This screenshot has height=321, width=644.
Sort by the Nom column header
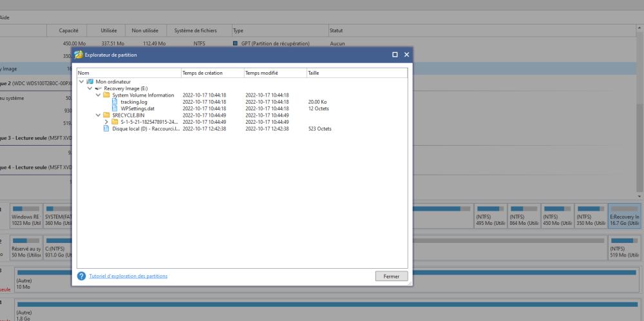(128, 73)
